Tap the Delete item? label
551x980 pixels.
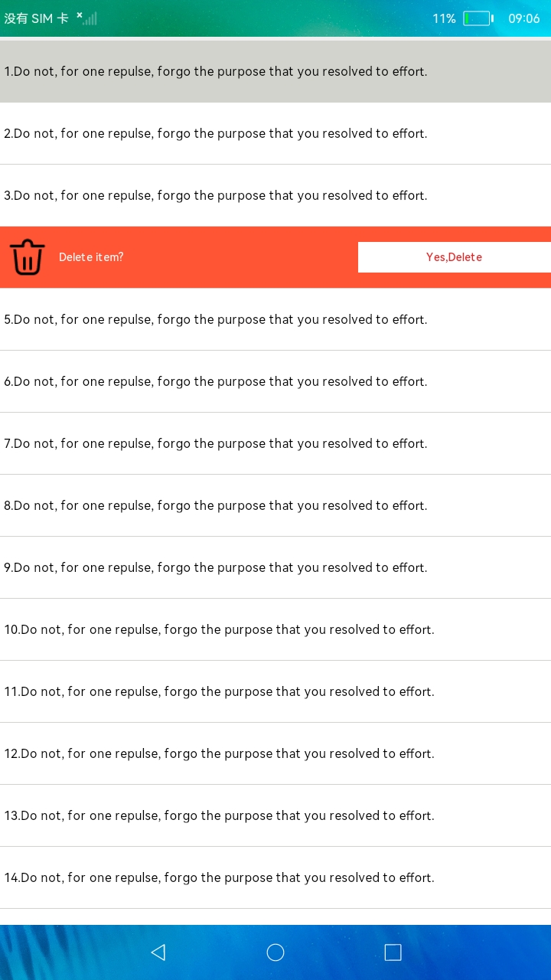91,257
